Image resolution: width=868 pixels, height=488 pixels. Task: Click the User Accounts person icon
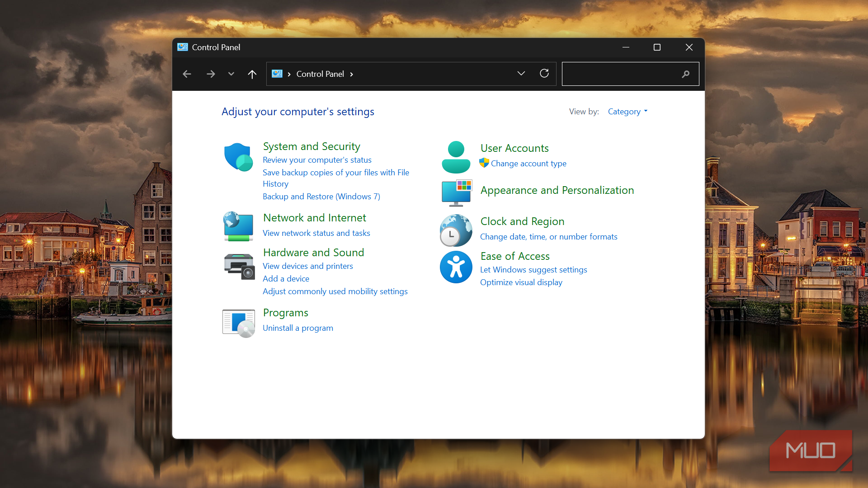(456, 157)
